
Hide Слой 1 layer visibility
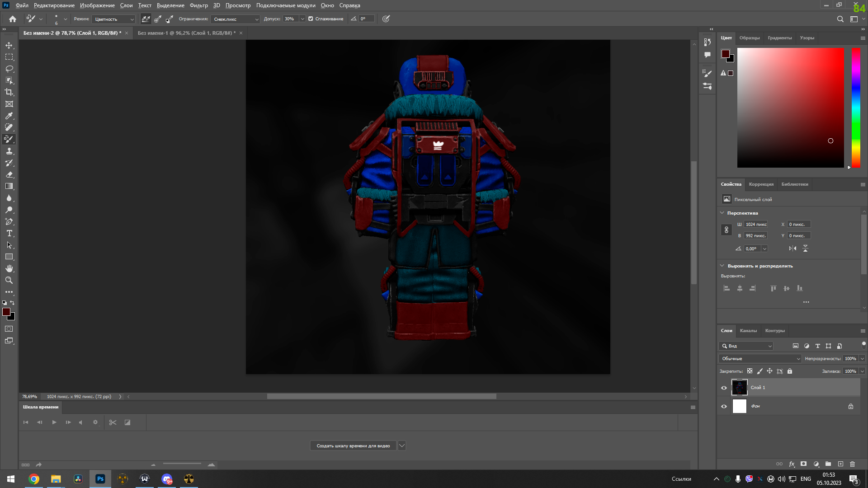tap(724, 388)
